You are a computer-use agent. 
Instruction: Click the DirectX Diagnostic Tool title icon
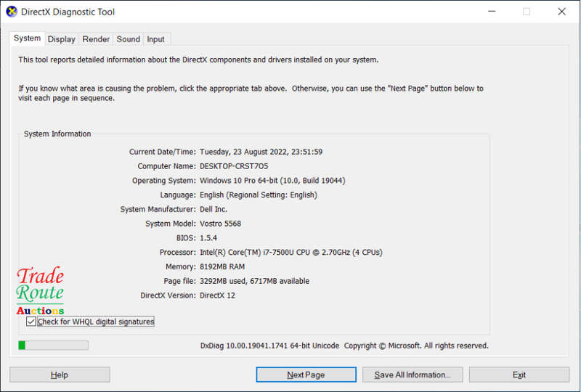[12, 12]
